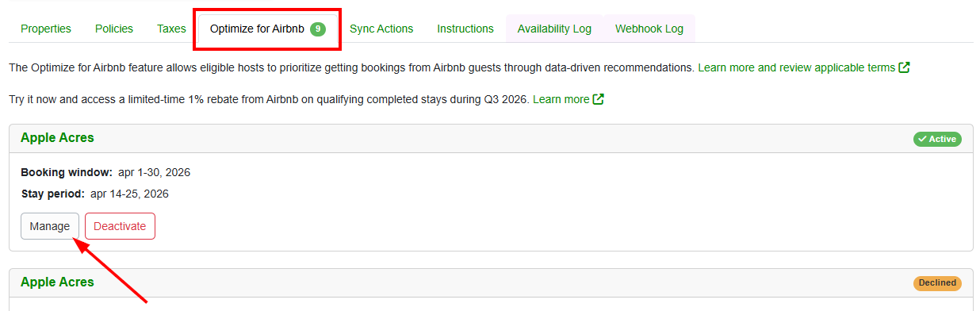The image size is (980, 311).
Task: Click the first Apple Acres heading with the Active badge
Action: [x=57, y=137]
